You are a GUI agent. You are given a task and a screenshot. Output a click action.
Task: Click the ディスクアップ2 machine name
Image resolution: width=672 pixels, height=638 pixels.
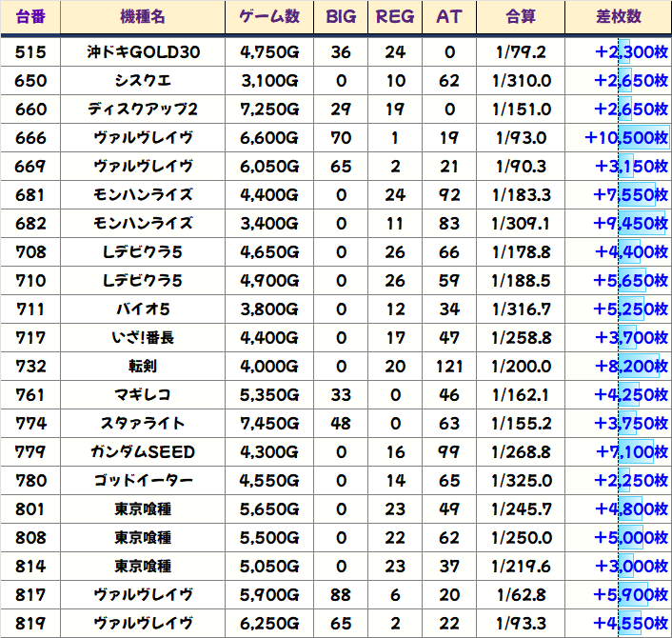[143, 110]
